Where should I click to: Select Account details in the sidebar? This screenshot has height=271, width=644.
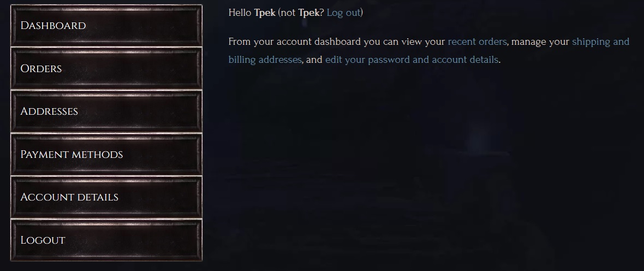pos(106,197)
